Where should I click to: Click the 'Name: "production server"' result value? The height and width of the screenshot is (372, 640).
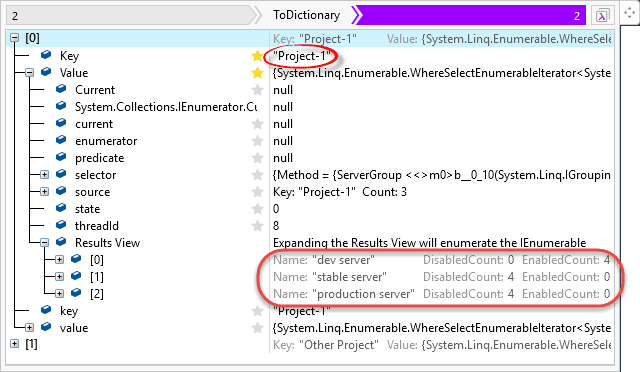click(x=344, y=294)
